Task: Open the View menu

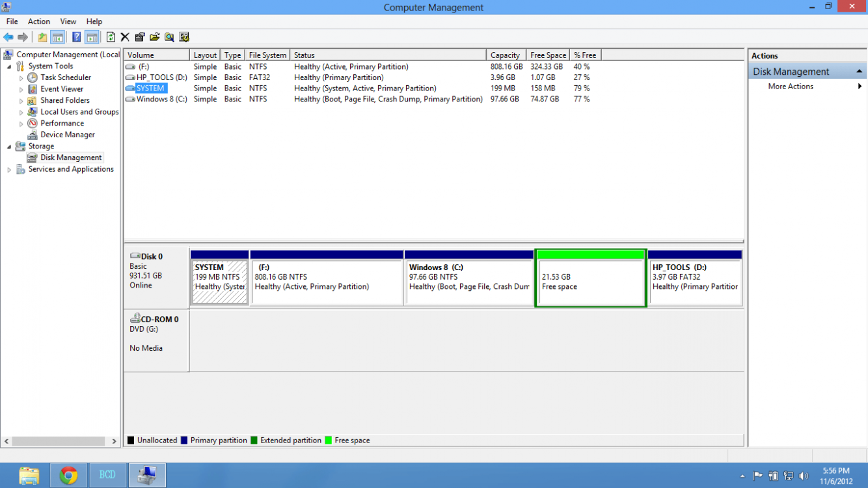Action: [68, 21]
